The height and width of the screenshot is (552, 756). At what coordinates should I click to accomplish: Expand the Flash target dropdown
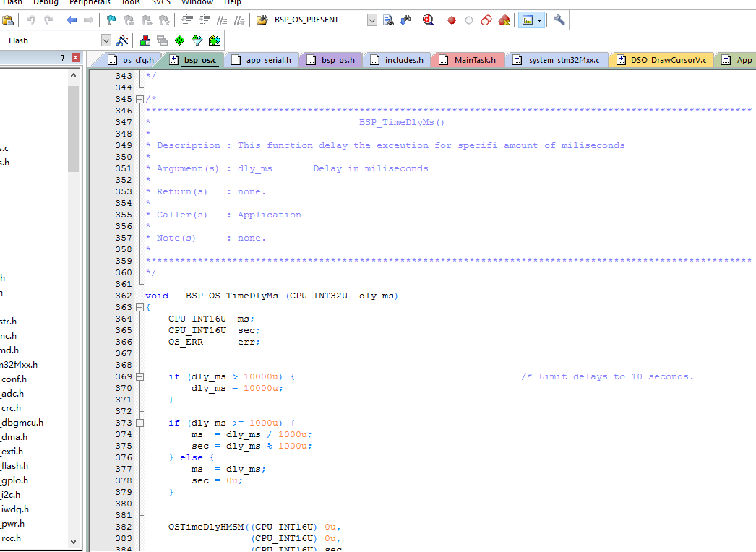(106, 40)
